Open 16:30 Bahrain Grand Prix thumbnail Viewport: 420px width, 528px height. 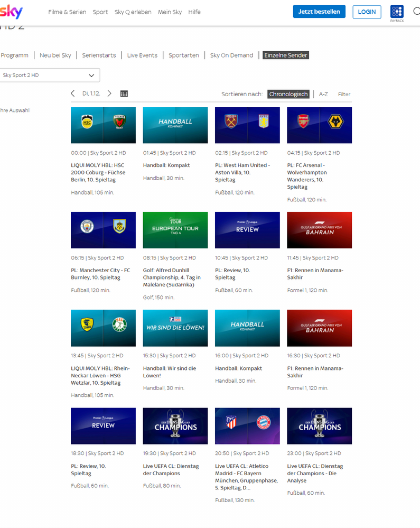coord(320,328)
